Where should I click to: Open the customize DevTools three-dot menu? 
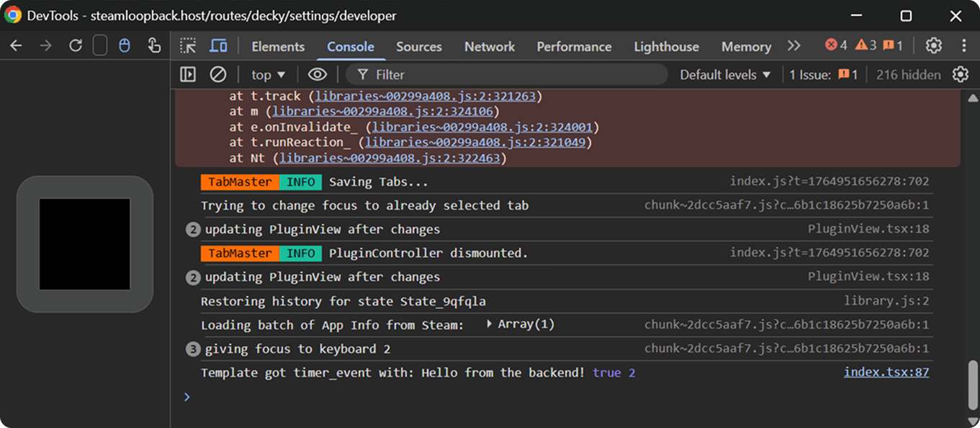963,46
